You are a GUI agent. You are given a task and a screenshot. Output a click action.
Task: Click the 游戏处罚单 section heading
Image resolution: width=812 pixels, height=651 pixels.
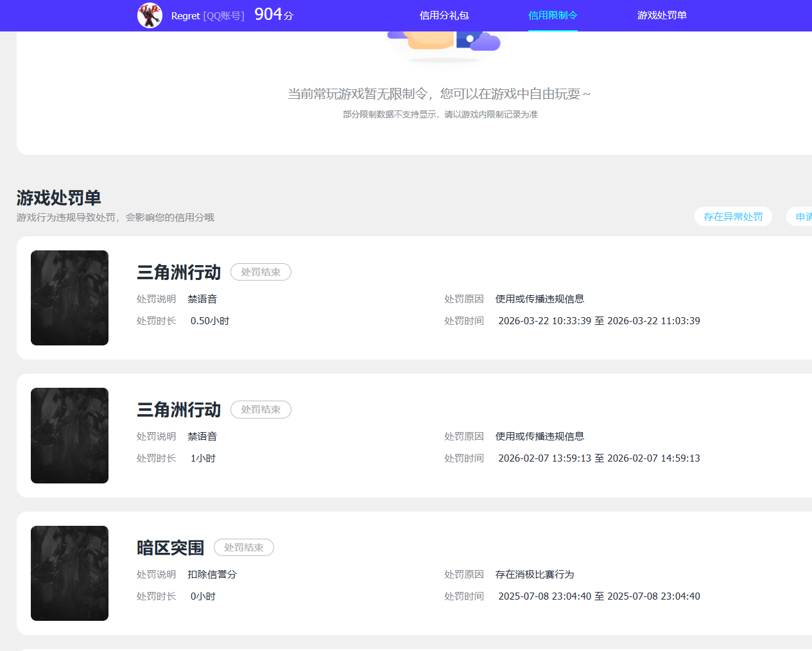pos(59,198)
